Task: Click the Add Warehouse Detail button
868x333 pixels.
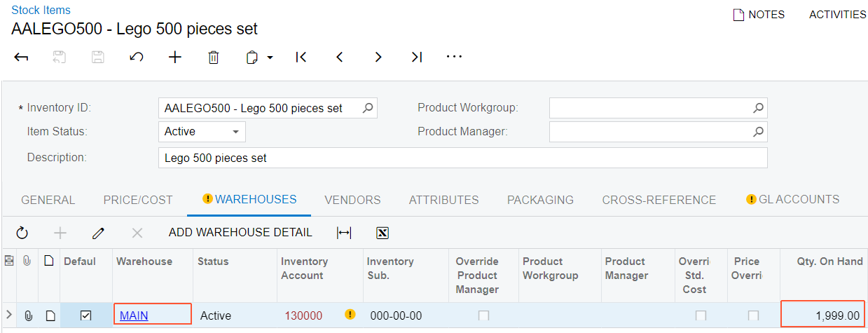Action: point(240,233)
